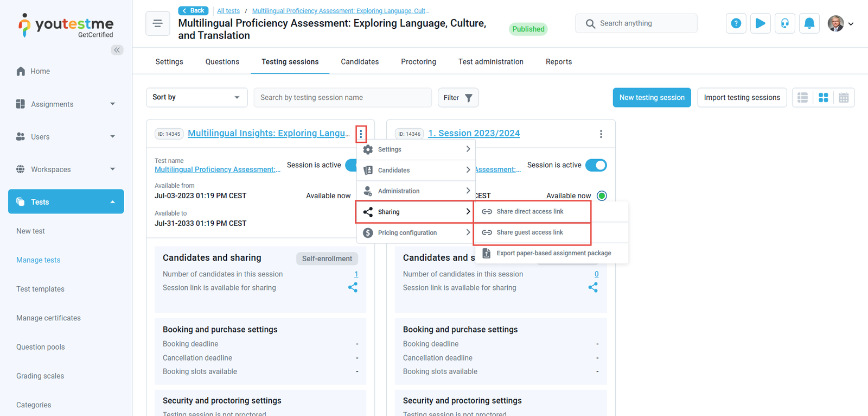Click the notification bell icon
868x416 pixels.
(809, 23)
